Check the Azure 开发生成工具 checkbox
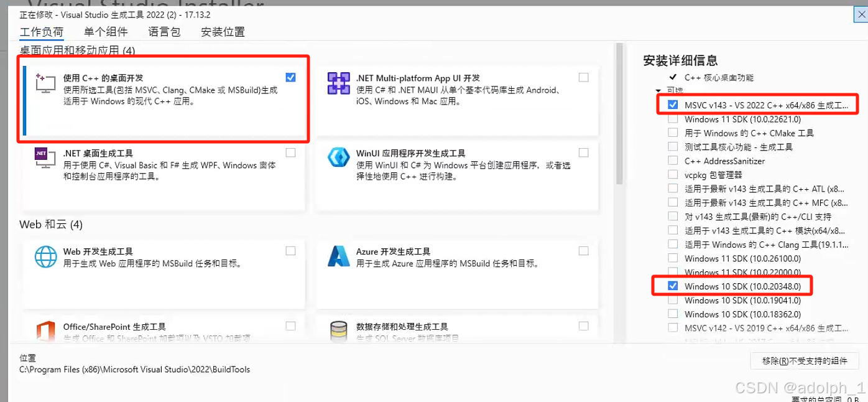The width and height of the screenshot is (868, 402). point(583,251)
